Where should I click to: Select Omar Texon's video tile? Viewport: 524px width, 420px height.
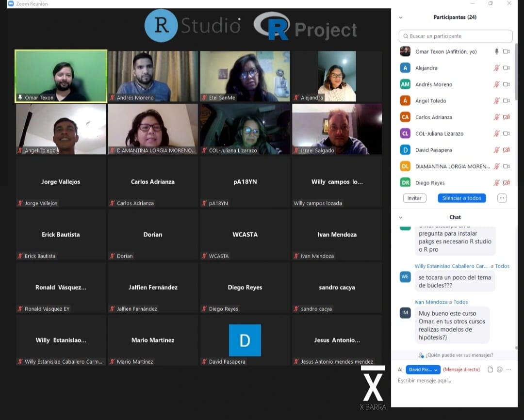click(61, 76)
